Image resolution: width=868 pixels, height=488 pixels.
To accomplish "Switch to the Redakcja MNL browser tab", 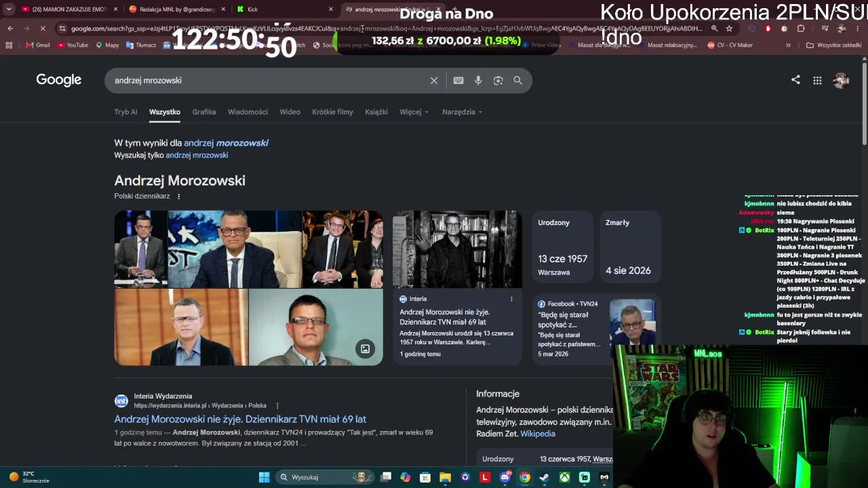I will 176,9.
